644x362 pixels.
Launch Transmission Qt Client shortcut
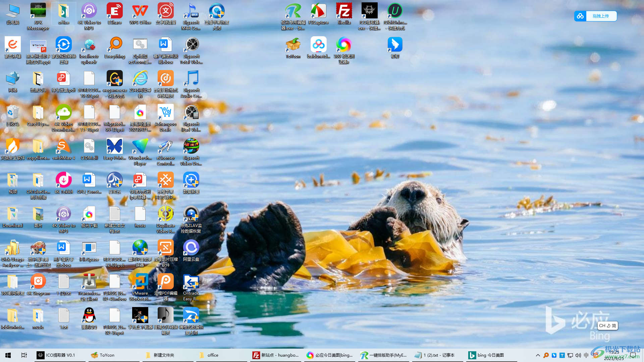pyautogui.click(x=89, y=287)
